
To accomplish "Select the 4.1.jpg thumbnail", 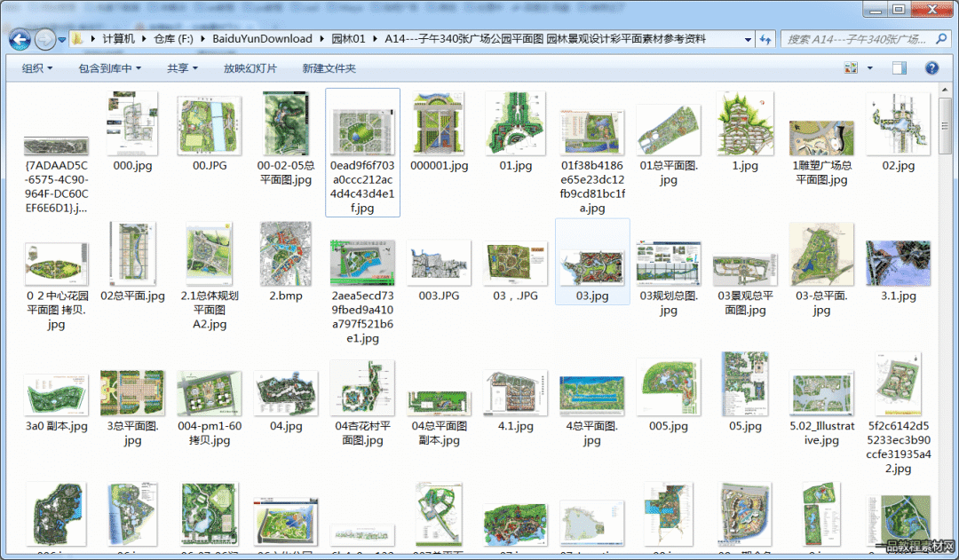I will (515, 392).
